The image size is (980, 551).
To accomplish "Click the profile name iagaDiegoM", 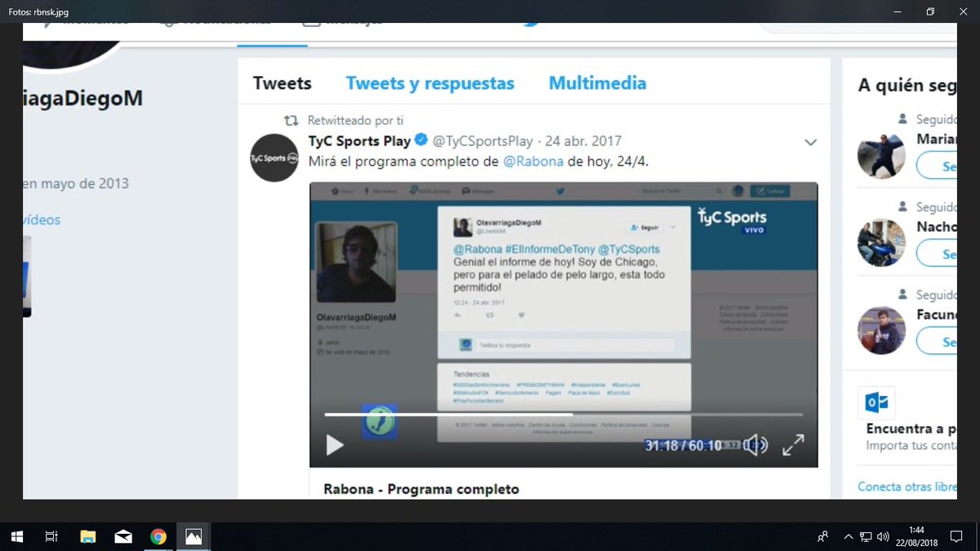I will point(83,99).
